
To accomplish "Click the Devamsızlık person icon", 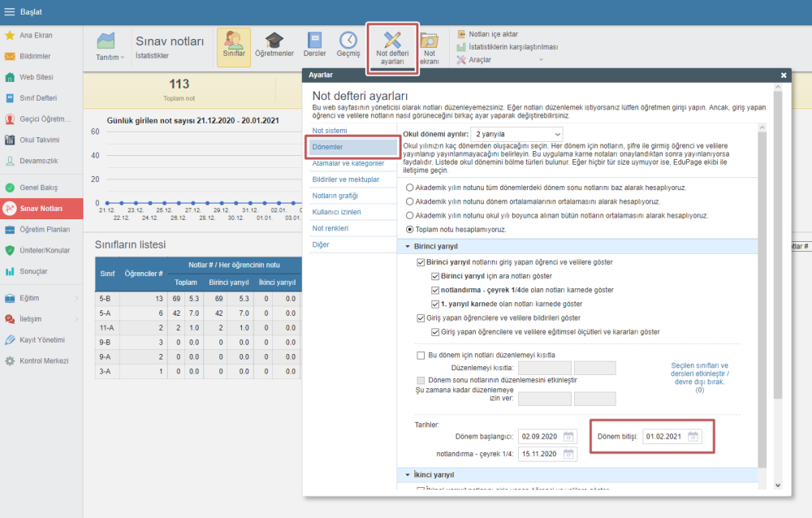I will click(x=9, y=161).
